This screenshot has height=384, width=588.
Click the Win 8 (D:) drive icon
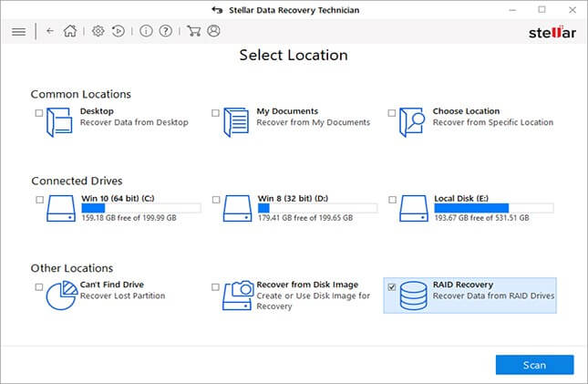237,208
